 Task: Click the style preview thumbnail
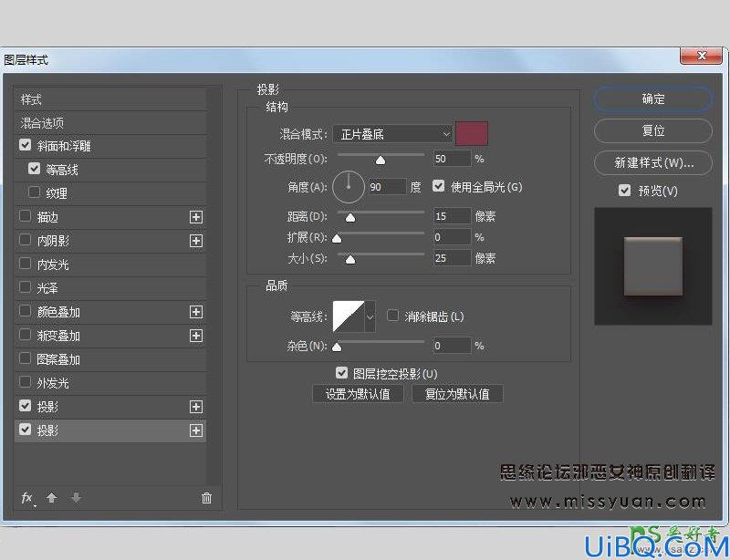pos(653,266)
